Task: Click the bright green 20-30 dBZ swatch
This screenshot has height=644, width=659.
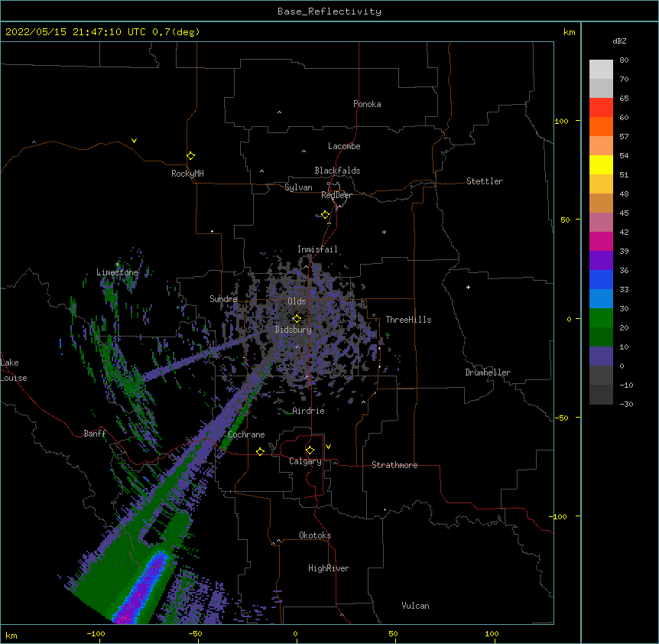Action: (x=601, y=318)
